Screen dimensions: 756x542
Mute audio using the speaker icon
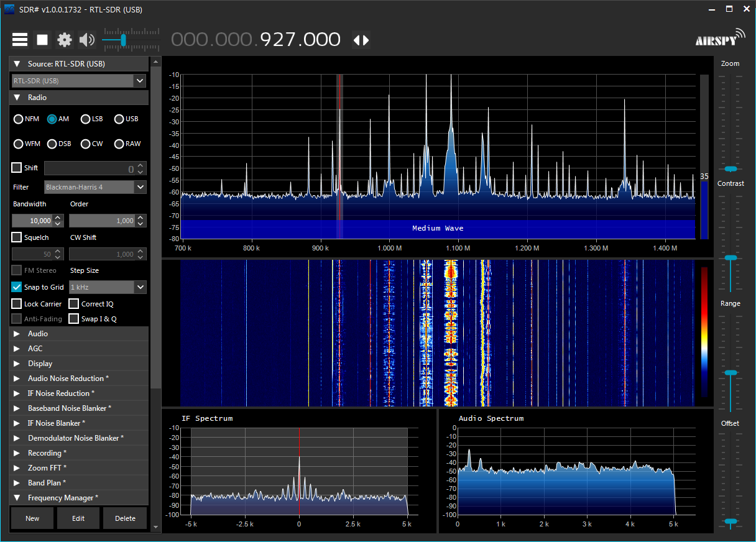(x=87, y=40)
